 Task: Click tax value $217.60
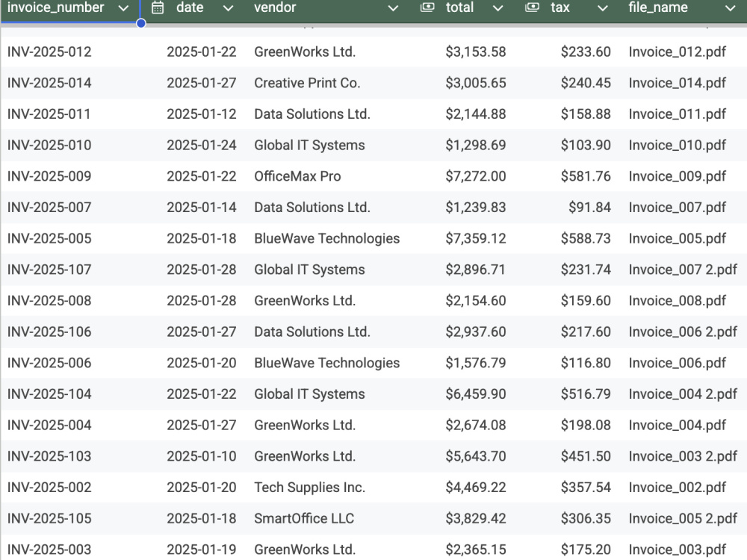[x=586, y=332]
